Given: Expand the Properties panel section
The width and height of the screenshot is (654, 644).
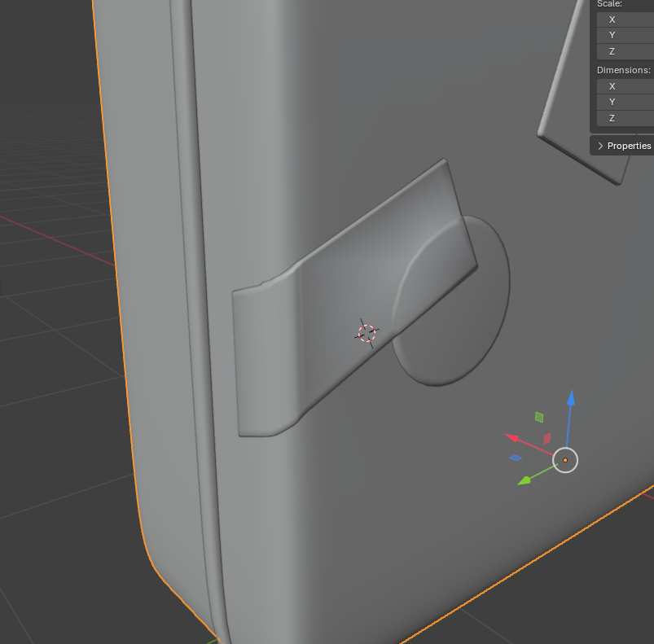Looking at the screenshot, I should 600,146.
